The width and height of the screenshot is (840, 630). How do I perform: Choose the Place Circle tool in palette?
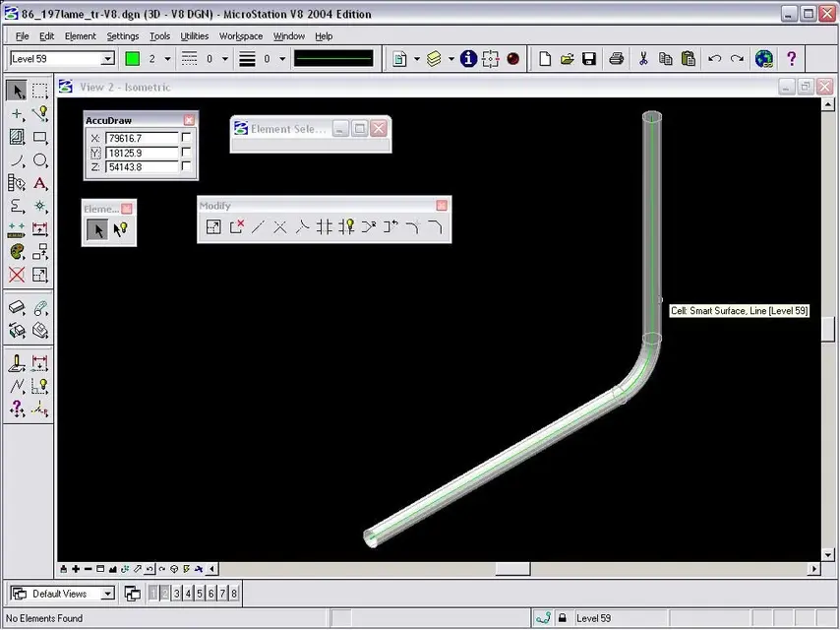(x=39, y=160)
